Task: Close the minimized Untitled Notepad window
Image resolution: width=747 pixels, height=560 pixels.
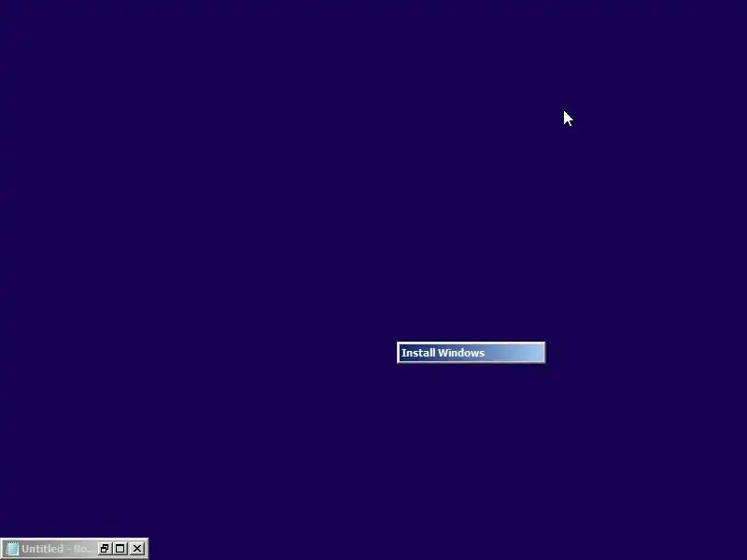Action: pyautogui.click(x=137, y=549)
